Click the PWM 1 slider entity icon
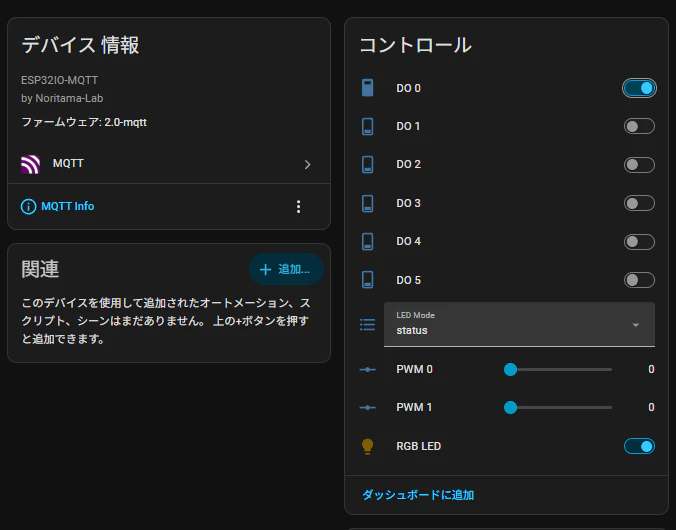Screen dimensions: 676x530 pyautogui.click(x=367, y=408)
